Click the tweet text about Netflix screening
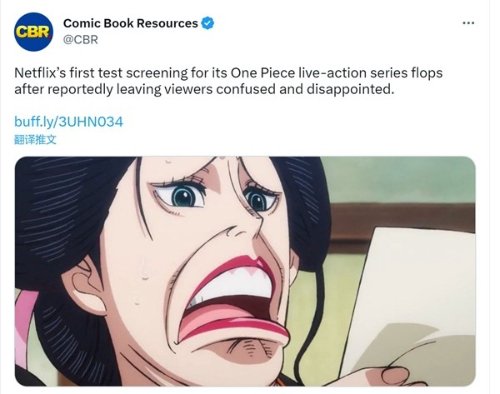The height and width of the screenshot is (394, 500). [x=228, y=81]
